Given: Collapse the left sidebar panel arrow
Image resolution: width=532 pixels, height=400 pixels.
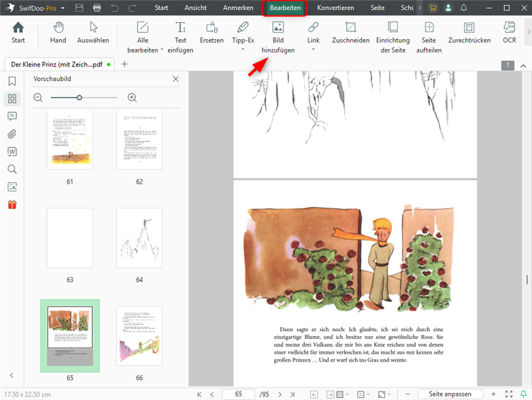Looking at the screenshot, I should 12,375.
